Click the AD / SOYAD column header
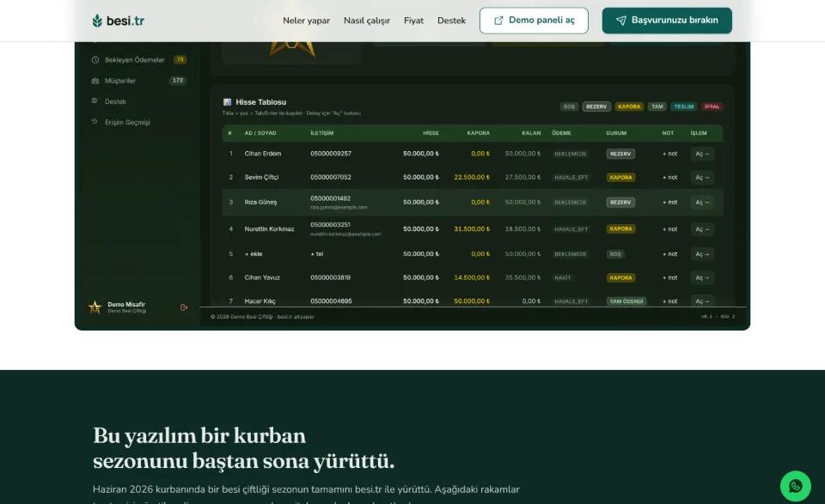Viewport: 825px width, 504px height. [x=260, y=133]
